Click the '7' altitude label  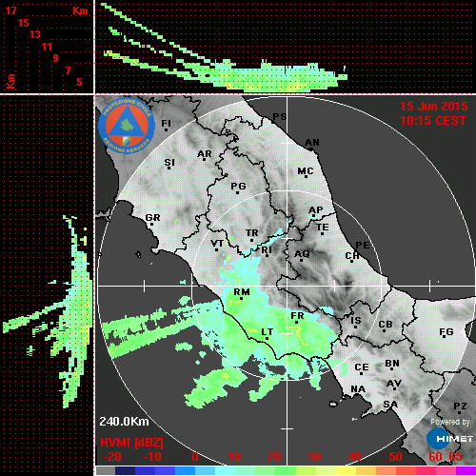(x=68, y=70)
